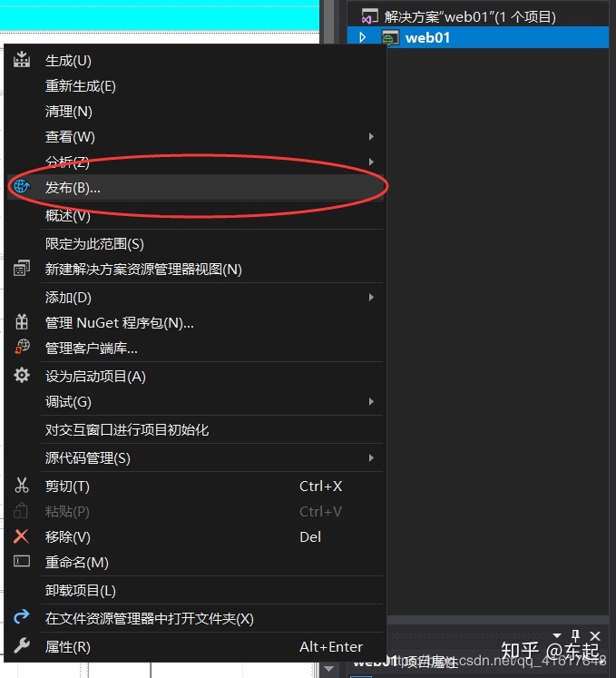Click the scrollbar down arrow beside the editor
616x678 pixels.
coord(328,669)
